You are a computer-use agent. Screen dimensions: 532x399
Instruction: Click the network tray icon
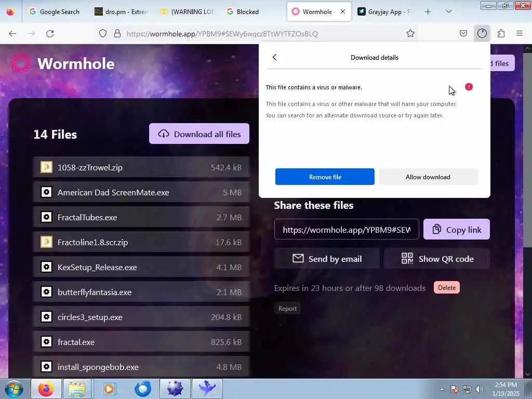pyautogui.click(x=467, y=389)
